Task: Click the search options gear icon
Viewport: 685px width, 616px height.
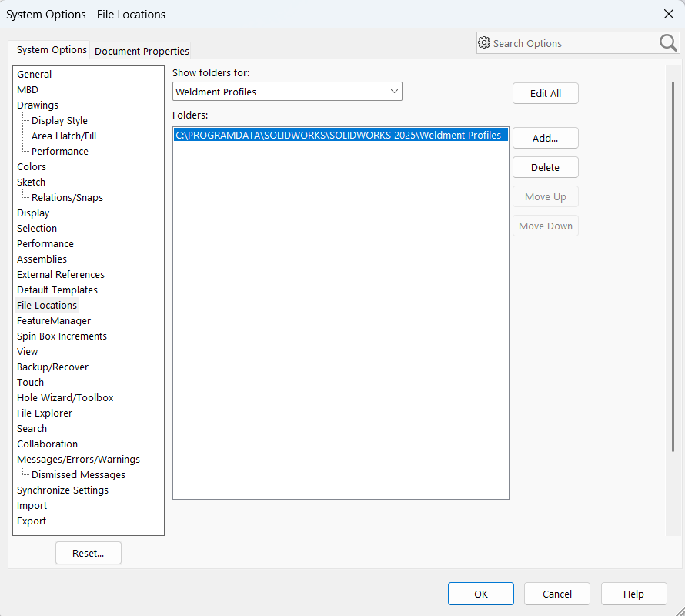Action: 484,42
